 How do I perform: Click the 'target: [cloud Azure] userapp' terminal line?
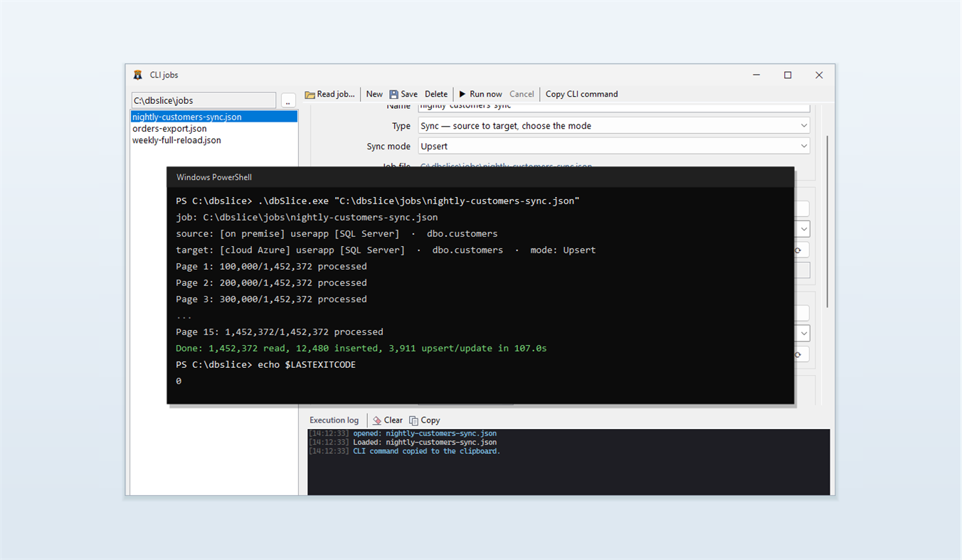coord(386,250)
